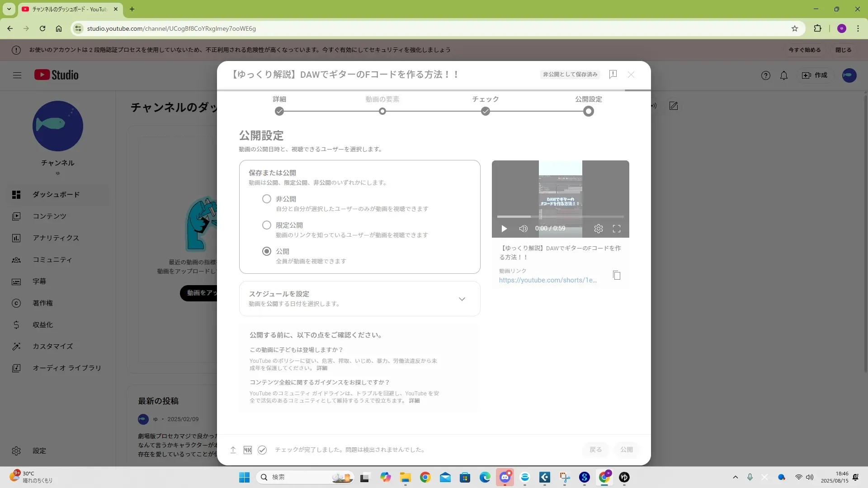Click the 公開 publish button
868x488 pixels.
tap(626, 450)
